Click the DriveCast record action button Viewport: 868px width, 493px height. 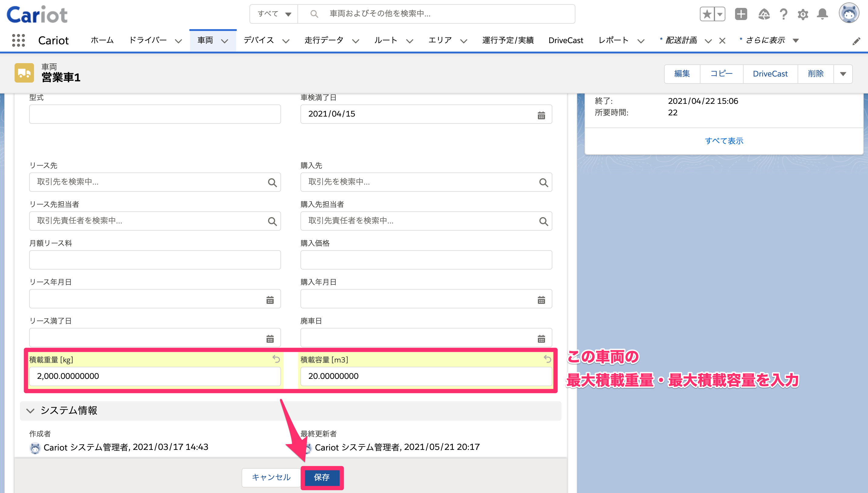[x=770, y=74]
